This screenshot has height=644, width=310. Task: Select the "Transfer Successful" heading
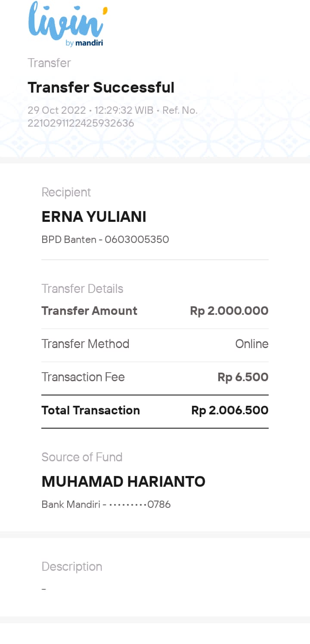(101, 87)
